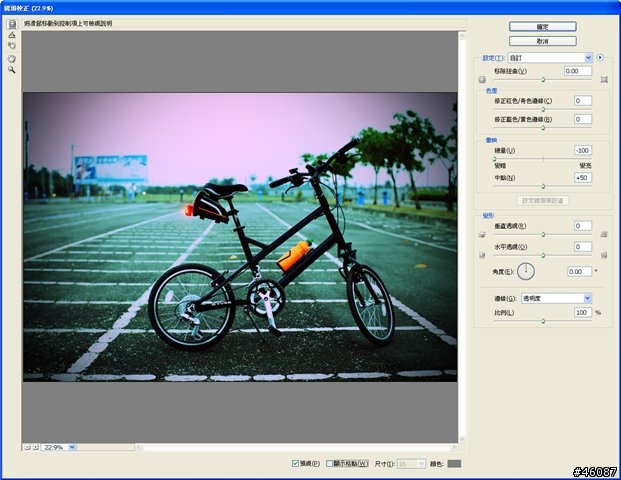The width and height of the screenshot is (621, 480).
Task: Click the blue/yellow fringe slider handle
Action: (x=543, y=128)
